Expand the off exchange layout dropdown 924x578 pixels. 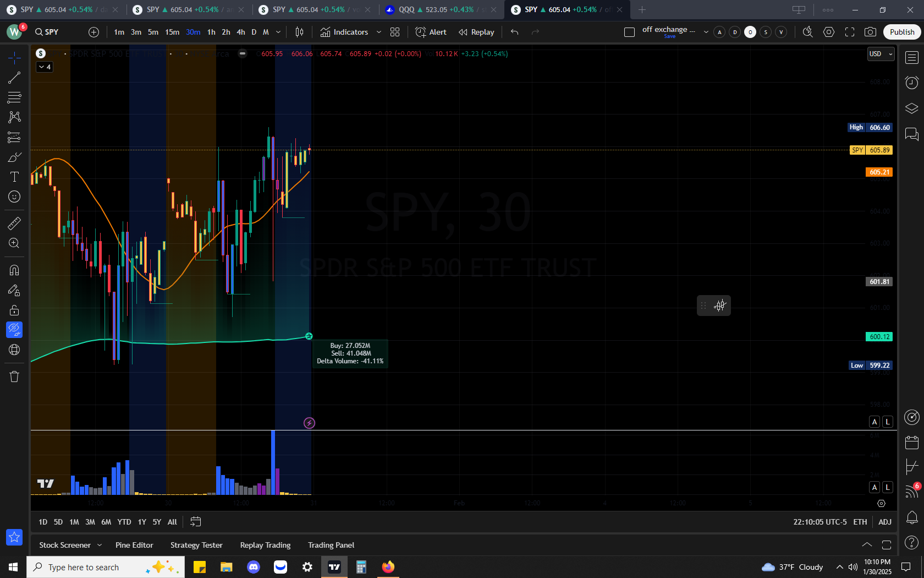point(706,32)
